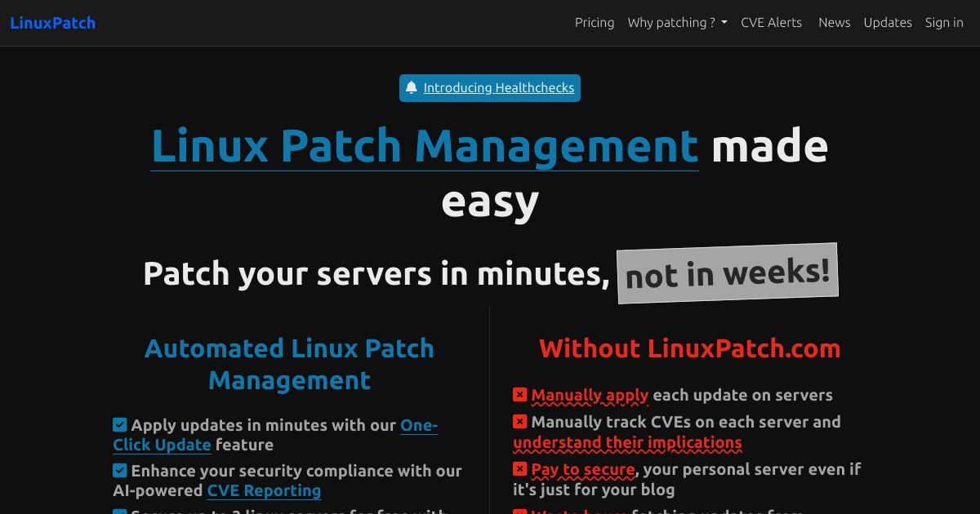
Task: Open the Introducing Healthchecks announcement
Action: click(x=498, y=88)
